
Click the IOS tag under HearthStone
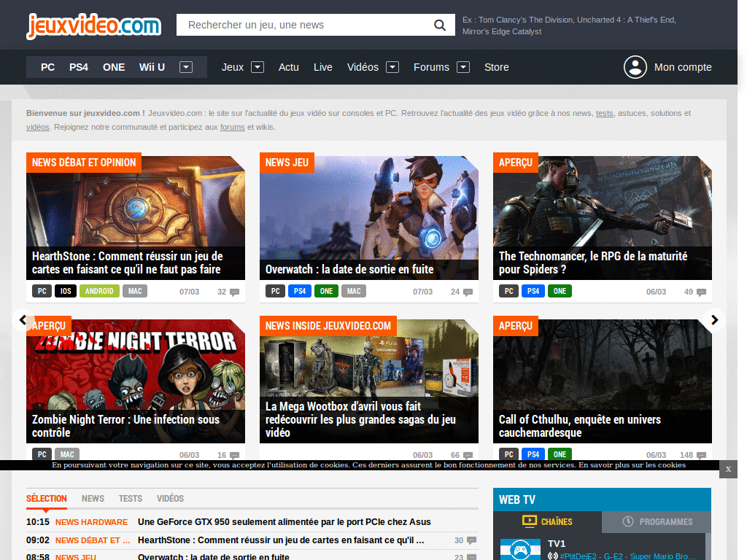point(66,291)
